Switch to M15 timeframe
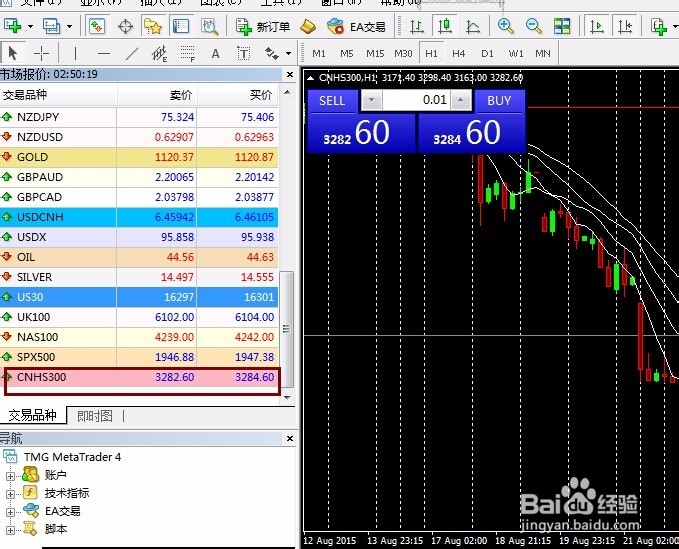 [375, 53]
